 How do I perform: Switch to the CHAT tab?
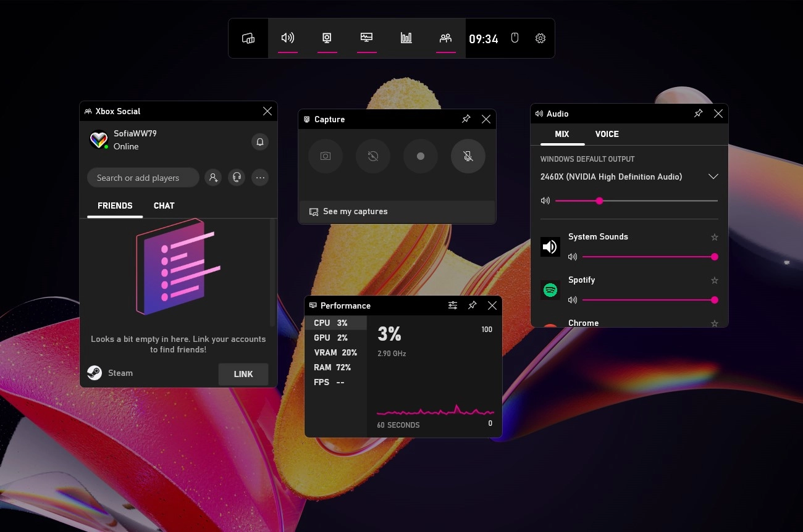pyautogui.click(x=164, y=206)
